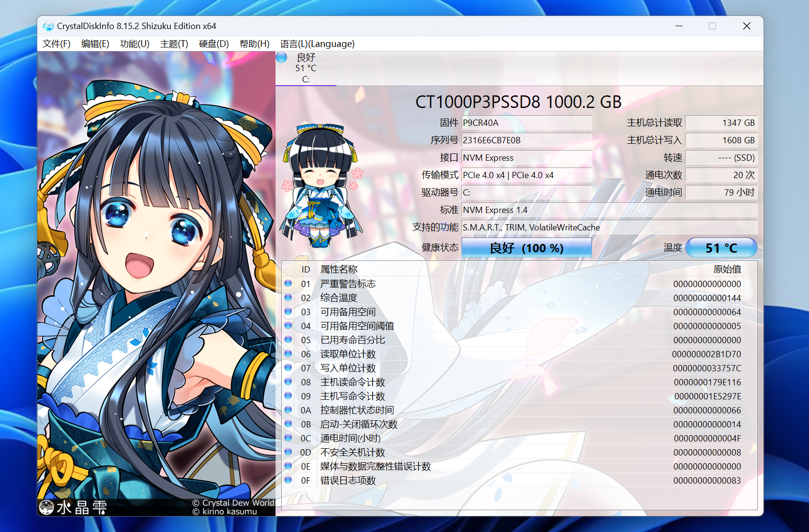Click the 51 °C temperature button

coord(721,248)
